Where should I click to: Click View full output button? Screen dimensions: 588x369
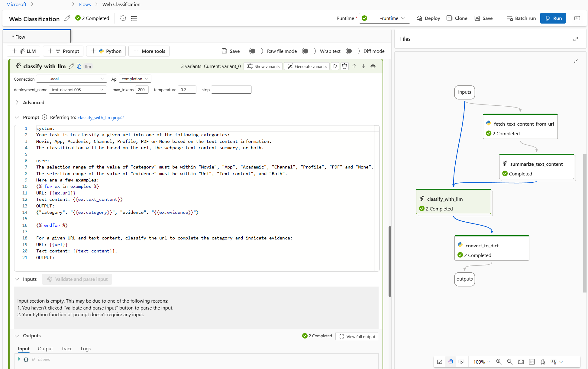[357, 337]
